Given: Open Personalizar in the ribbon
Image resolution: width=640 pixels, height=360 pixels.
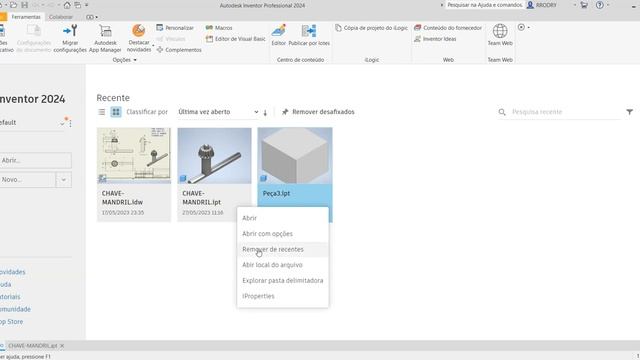Looking at the screenshot, I should pyautogui.click(x=175, y=28).
